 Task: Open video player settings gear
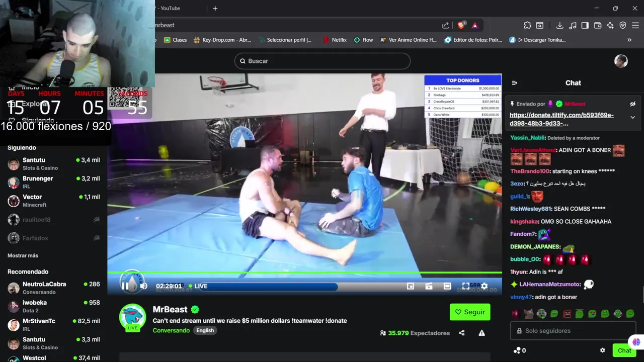[x=484, y=286]
